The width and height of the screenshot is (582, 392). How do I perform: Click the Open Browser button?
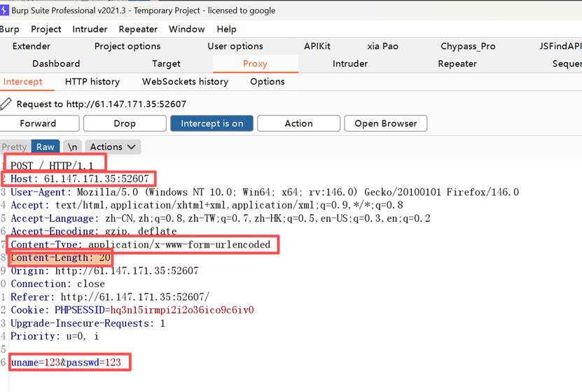(386, 123)
